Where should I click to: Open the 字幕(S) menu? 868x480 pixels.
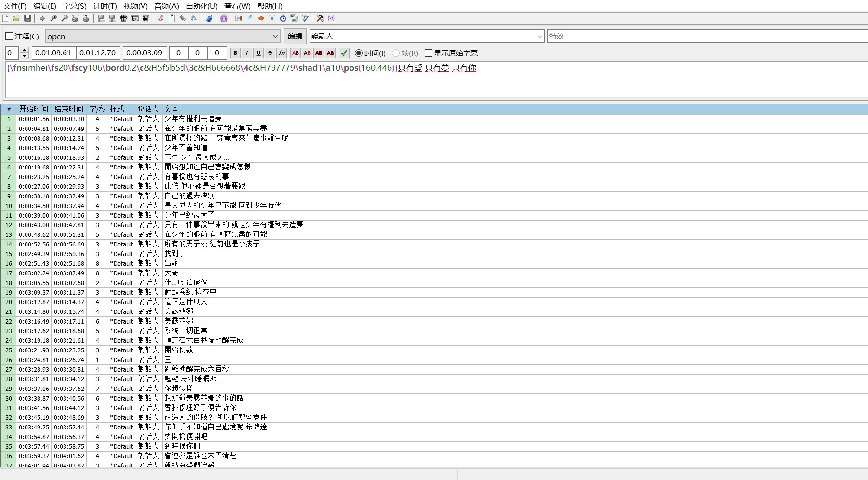click(x=75, y=6)
